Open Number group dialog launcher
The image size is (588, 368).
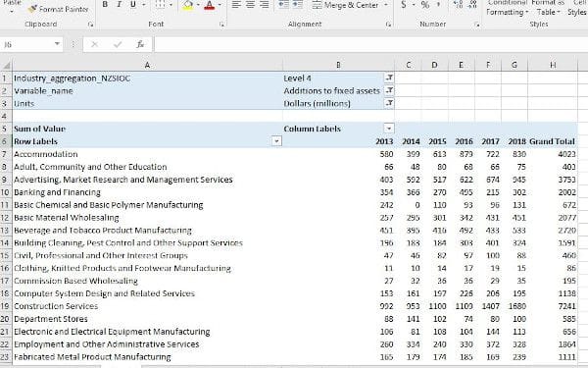point(477,25)
